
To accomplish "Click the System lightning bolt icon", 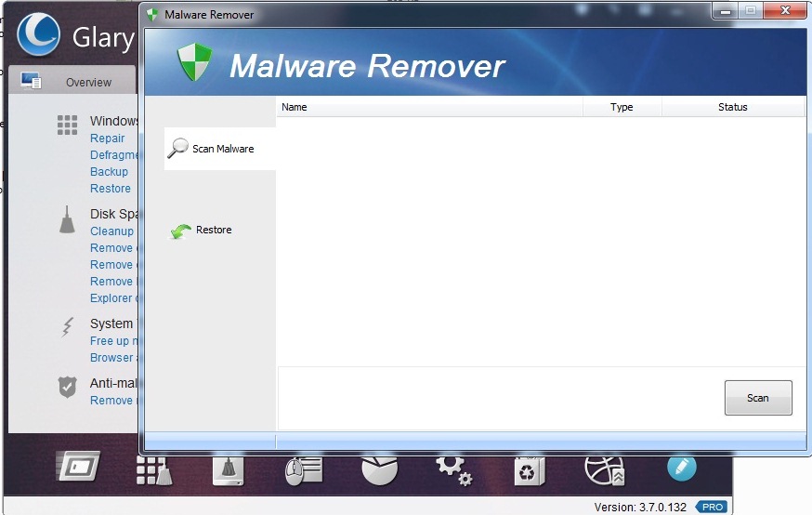I will coord(67,327).
